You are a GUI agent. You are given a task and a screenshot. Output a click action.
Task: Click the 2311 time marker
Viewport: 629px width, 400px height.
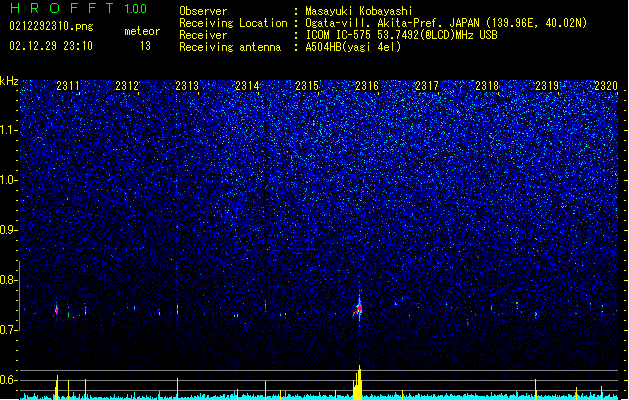(68, 86)
